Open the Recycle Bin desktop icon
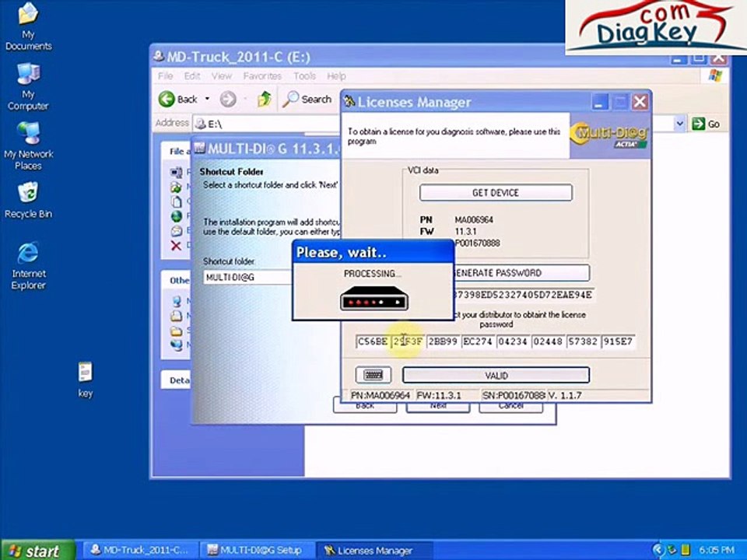Image resolution: width=747 pixels, height=560 pixels. 28,200
